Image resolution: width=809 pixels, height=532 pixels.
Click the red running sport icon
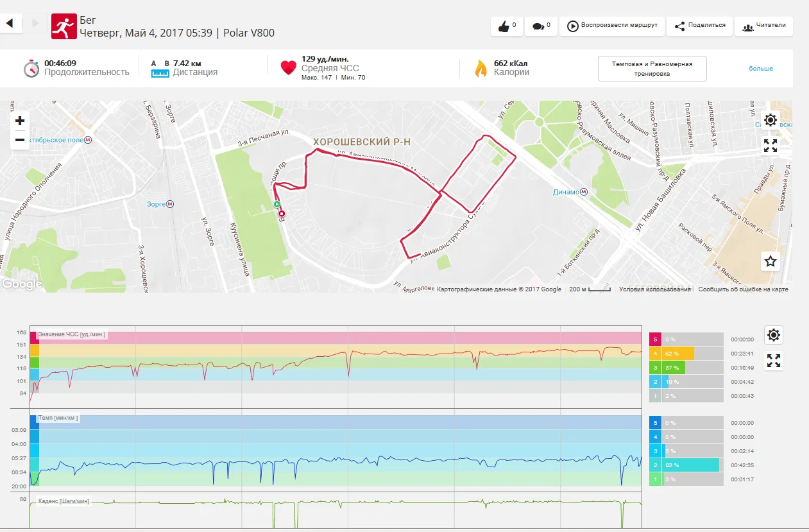(64, 26)
